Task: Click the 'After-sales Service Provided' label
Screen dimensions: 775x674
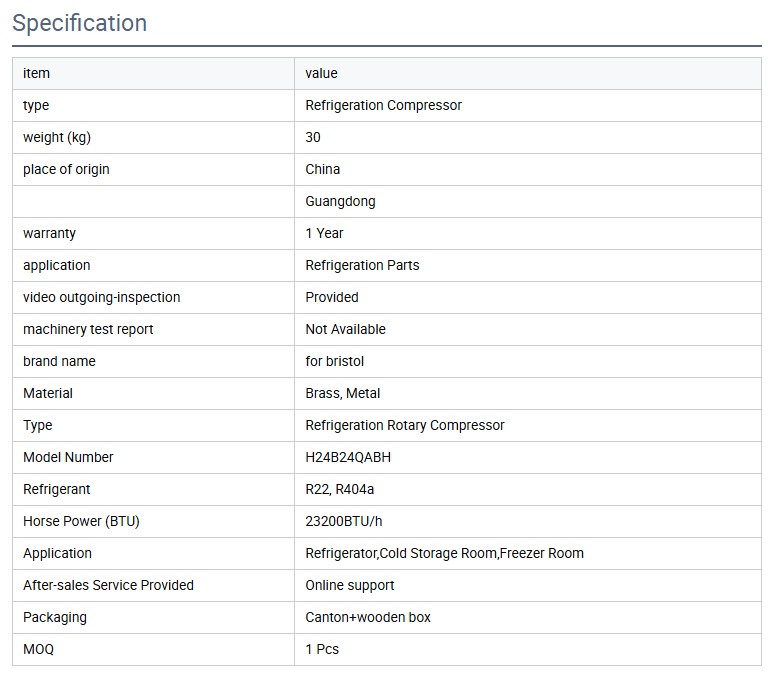Action: click(x=108, y=585)
